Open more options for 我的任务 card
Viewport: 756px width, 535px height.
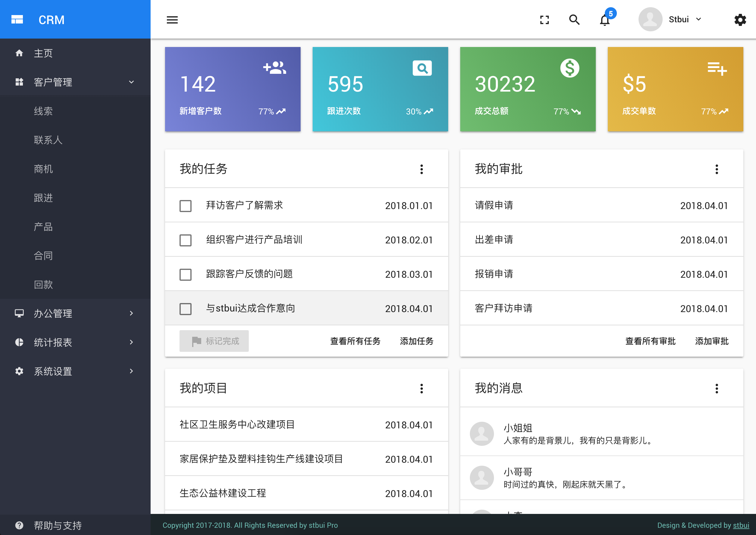pos(421,169)
